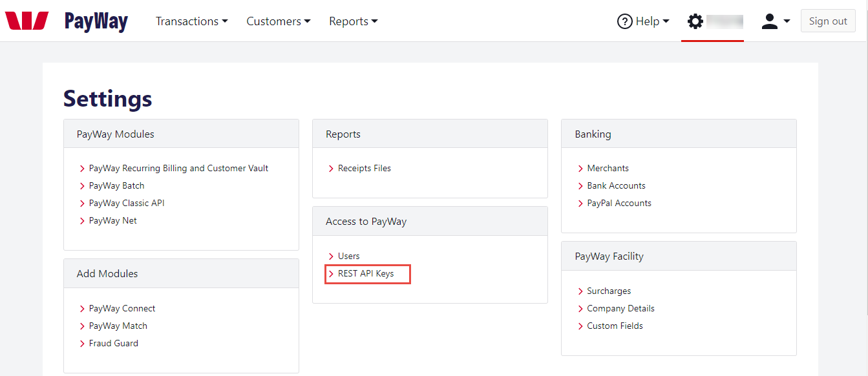Image resolution: width=868 pixels, height=376 pixels.
Task: Click the Westpac logo icon
Action: point(26,21)
